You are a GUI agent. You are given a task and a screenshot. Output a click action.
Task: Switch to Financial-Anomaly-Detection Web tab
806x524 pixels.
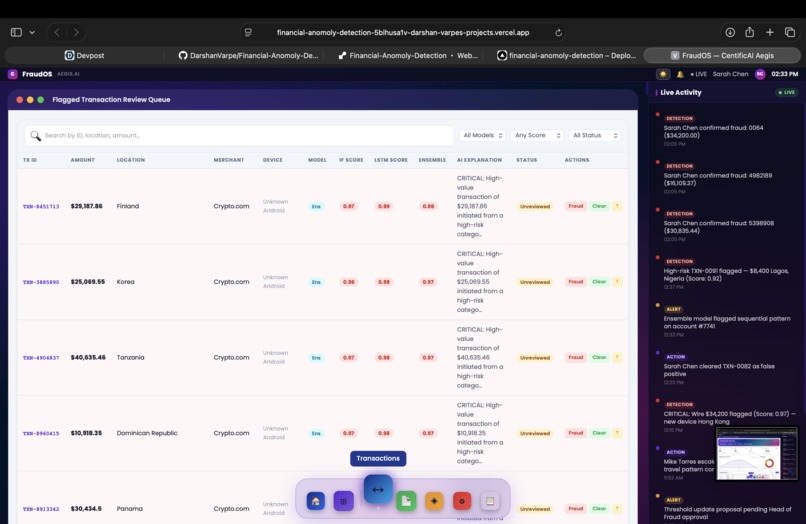(409, 56)
